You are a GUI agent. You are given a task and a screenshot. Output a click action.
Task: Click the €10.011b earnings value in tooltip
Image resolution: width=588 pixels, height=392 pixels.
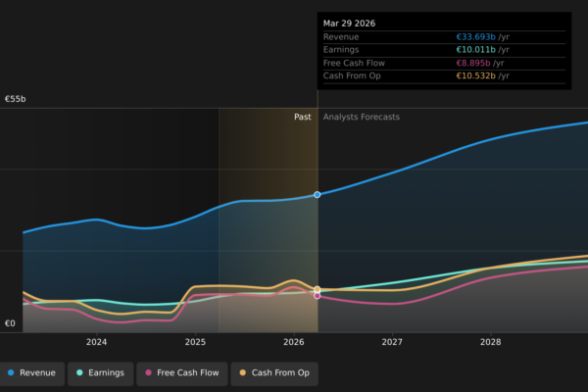coord(475,50)
